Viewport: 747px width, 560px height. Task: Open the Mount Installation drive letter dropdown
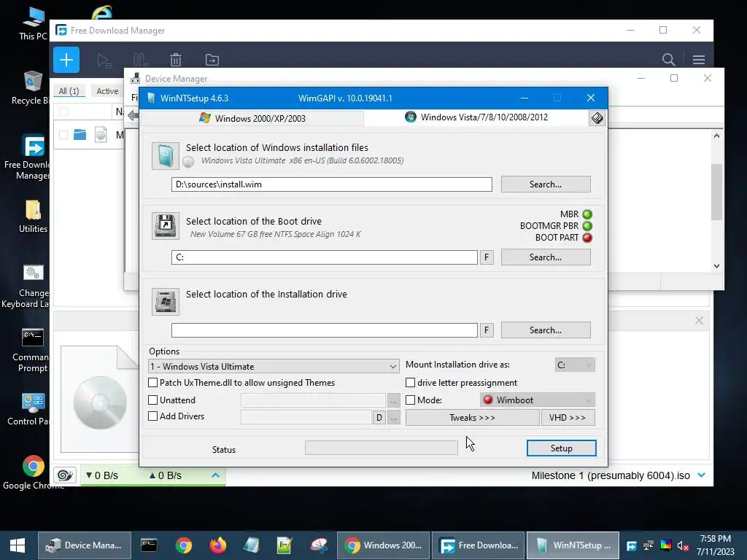point(575,365)
